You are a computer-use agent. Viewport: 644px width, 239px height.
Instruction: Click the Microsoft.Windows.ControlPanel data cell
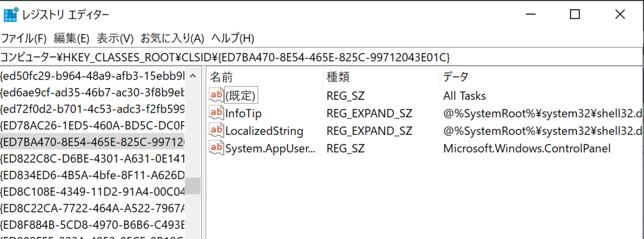pyautogui.click(x=527, y=148)
